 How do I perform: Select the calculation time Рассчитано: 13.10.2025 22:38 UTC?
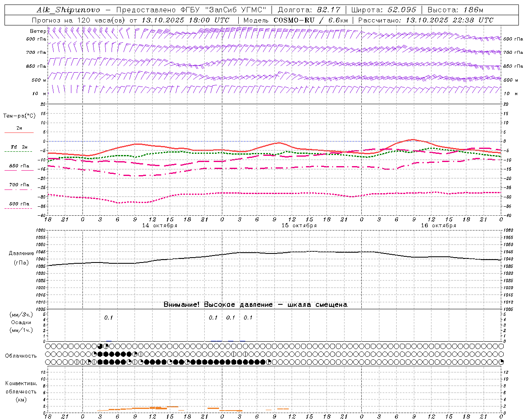(x=426, y=20)
